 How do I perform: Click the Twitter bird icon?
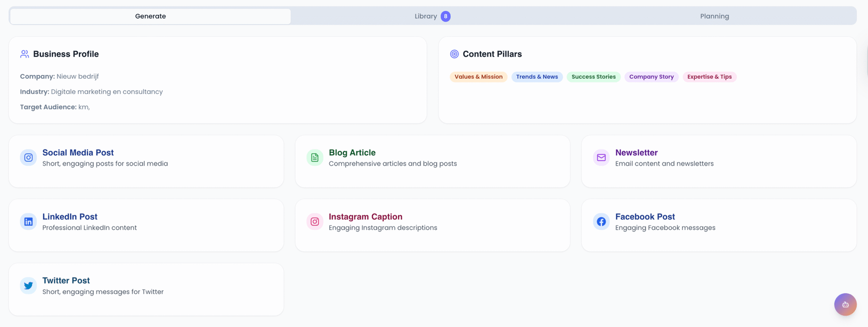[28, 286]
